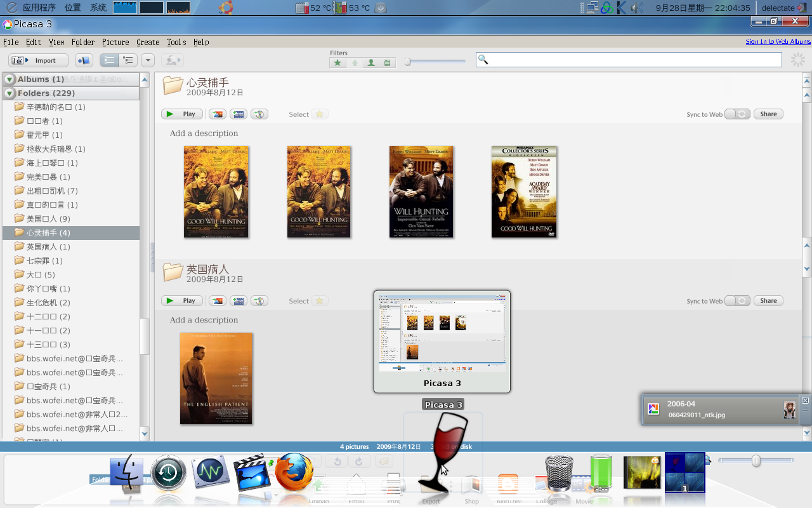Star selected photos in 心灵捕手 folder
This screenshot has height=508, width=812.
(x=320, y=114)
